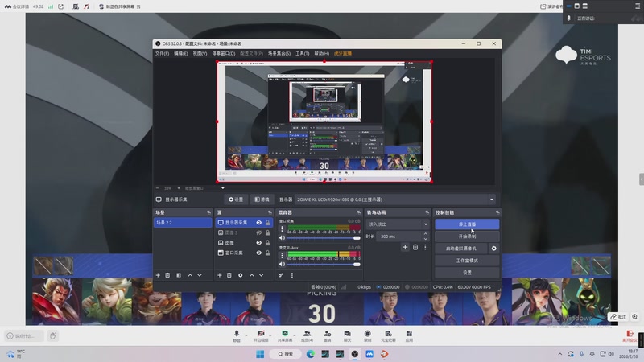Add a new scene with the plus icon

point(158,275)
